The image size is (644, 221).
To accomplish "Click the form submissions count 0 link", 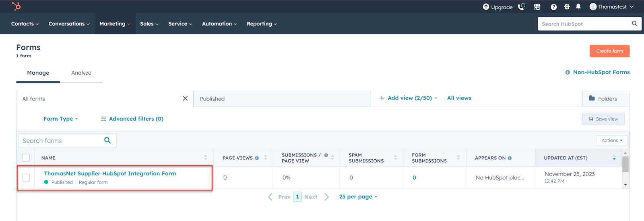I will click(414, 177).
